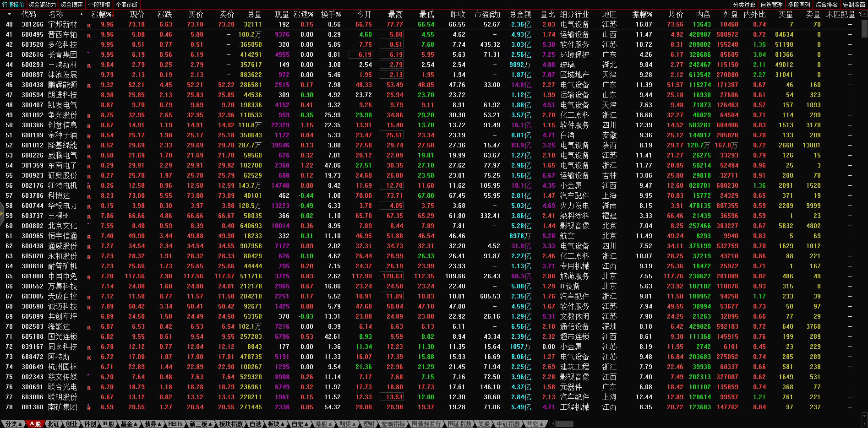Click the K marker beside 威腾电气
This screenshot has height=428, width=868.
tap(89, 156)
